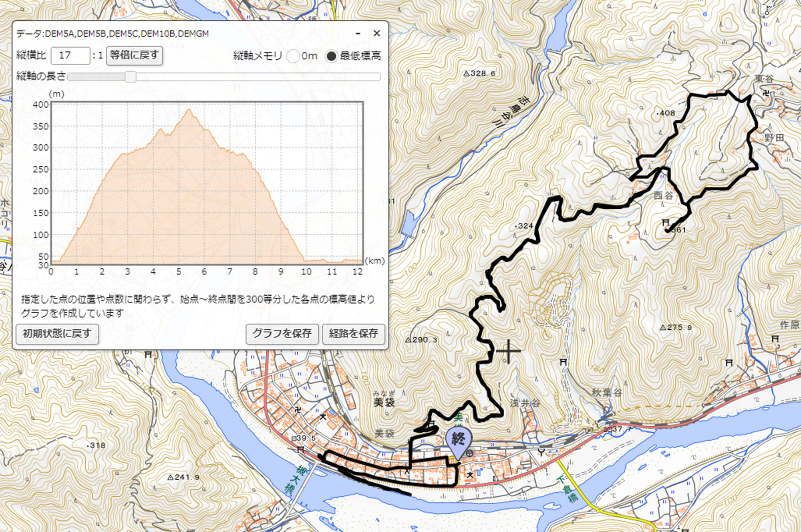Click the .324 elevation point label

[524, 226]
